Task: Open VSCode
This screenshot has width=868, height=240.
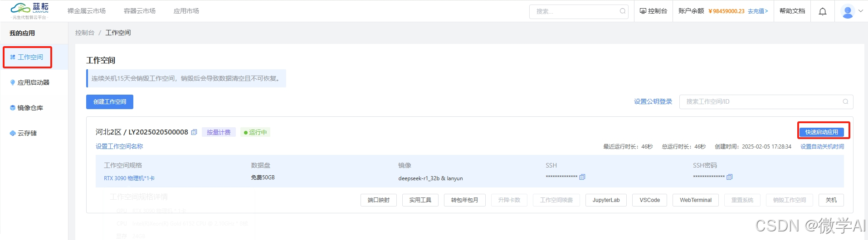Action: click(x=650, y=200)
